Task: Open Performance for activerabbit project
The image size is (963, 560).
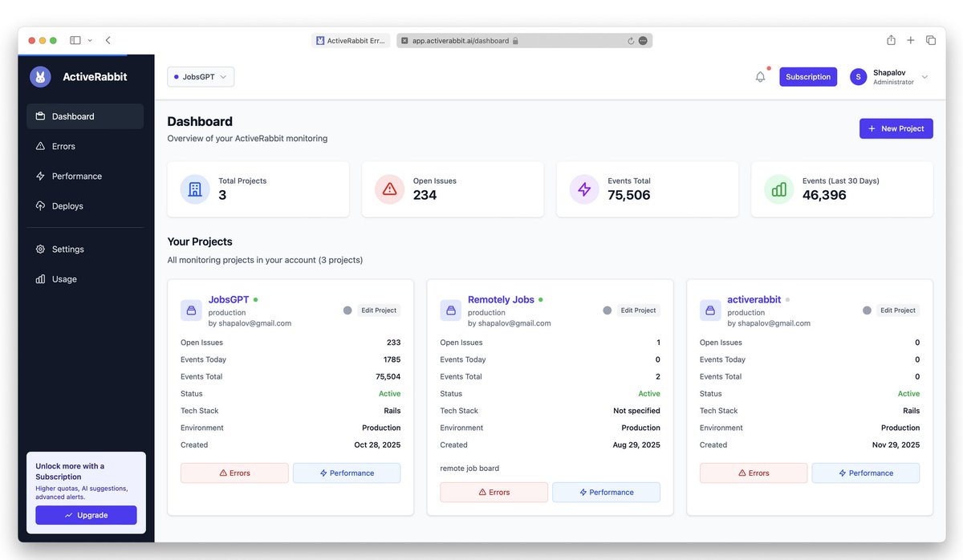Action: (x=866, y=473)
